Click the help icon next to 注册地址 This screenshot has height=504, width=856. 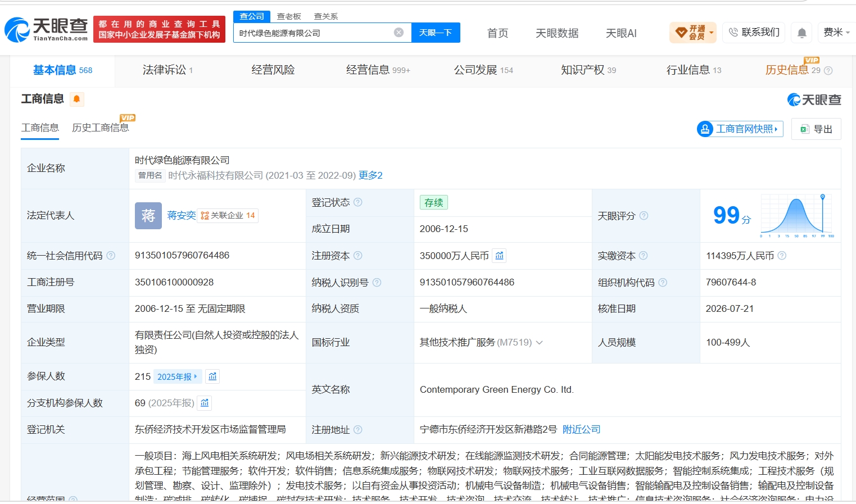358,430
